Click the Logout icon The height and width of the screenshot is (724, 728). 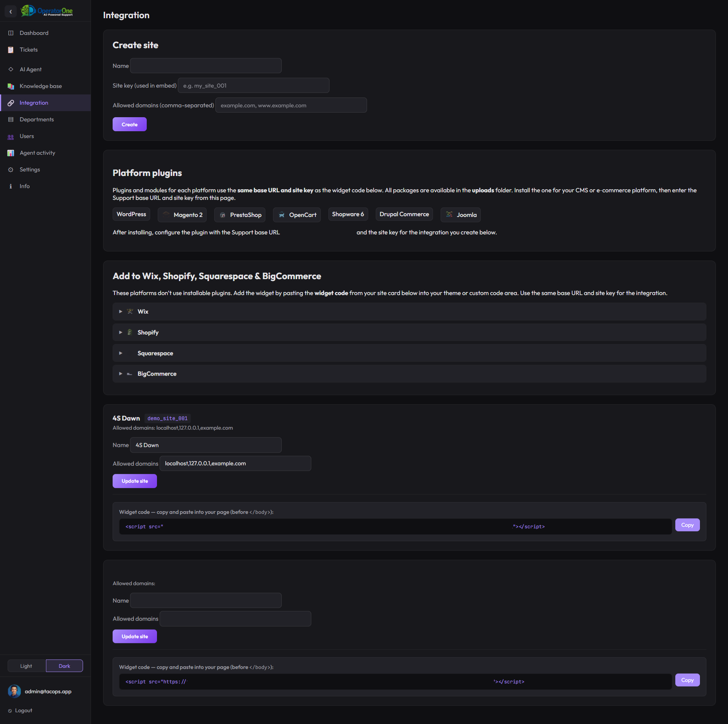10,711
